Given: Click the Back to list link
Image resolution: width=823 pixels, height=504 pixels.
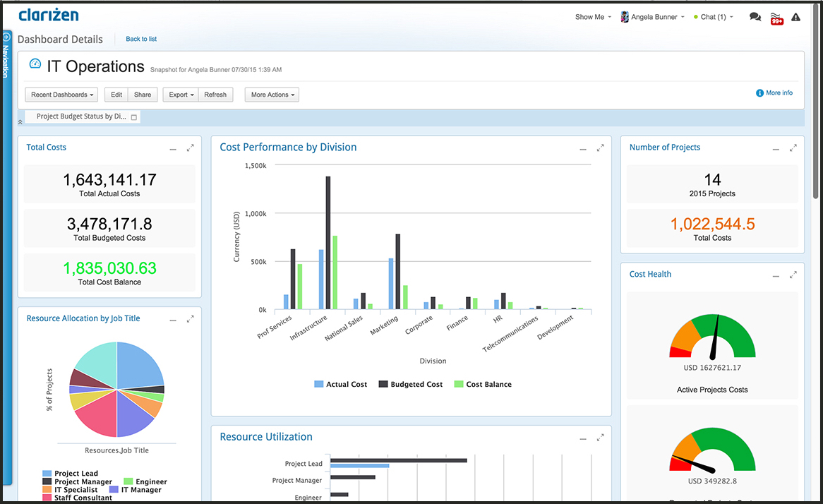Looking at the screenshot, I should click(141, 39).
